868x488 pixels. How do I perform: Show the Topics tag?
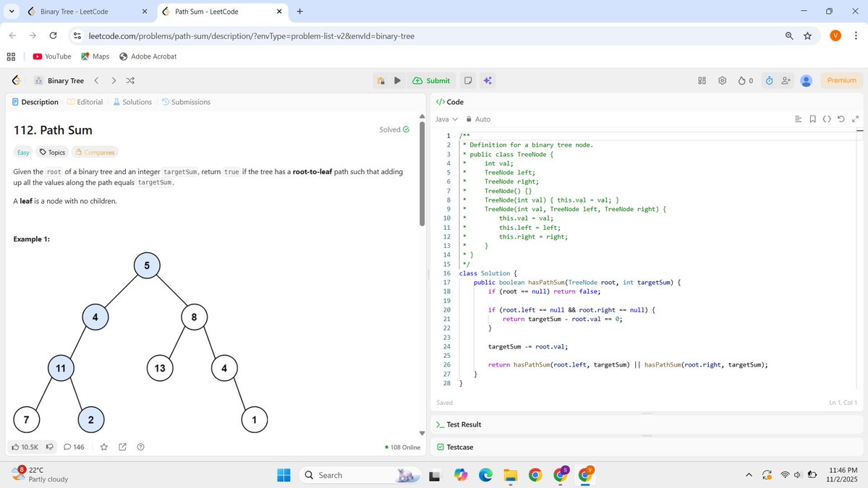(52, 153)
